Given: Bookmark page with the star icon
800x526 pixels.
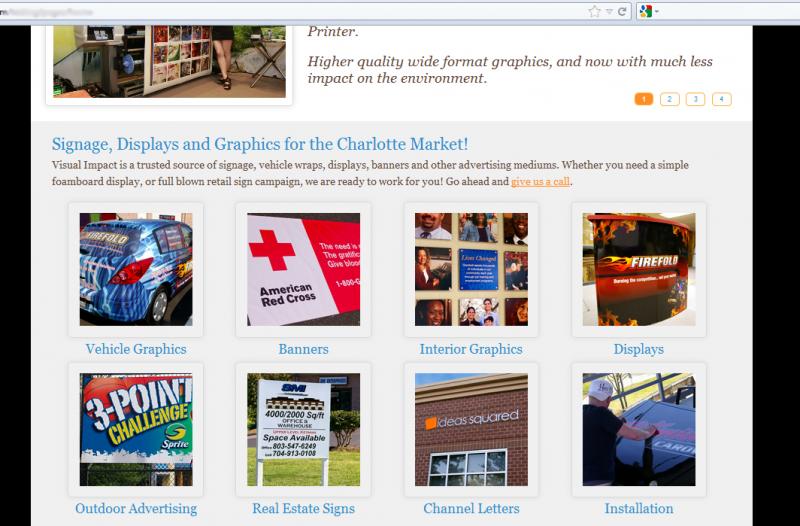Looking at the screenshot, I should (594, 11).
